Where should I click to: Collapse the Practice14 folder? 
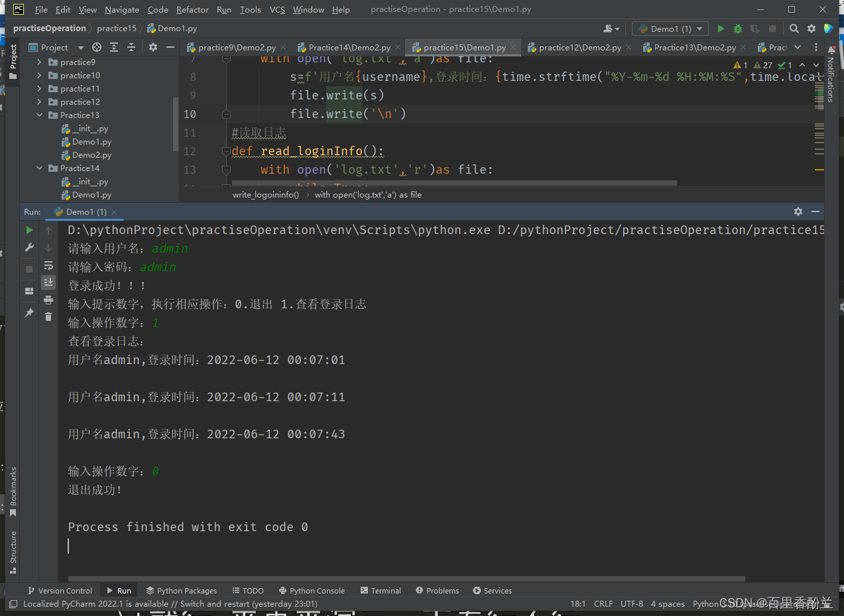pyautogui.click(x=40, y=168)
